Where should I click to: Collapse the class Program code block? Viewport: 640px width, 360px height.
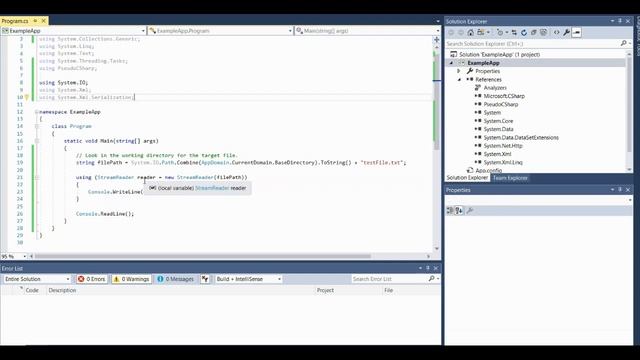point(36,127)
